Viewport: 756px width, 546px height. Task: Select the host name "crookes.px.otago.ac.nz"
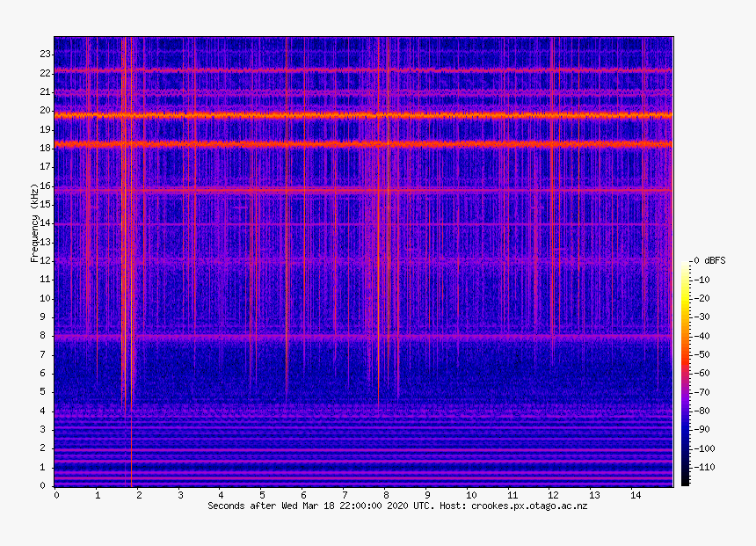pos(529,506)
